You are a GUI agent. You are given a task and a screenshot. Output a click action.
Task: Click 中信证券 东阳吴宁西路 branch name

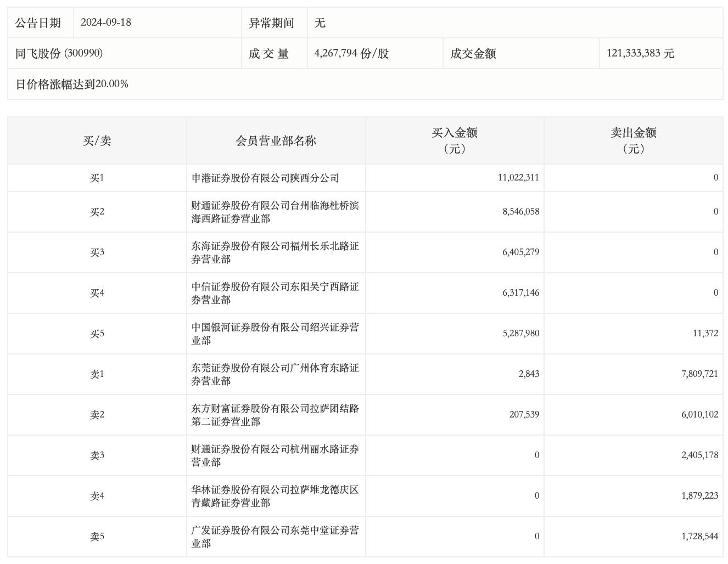tap(275, 293)
